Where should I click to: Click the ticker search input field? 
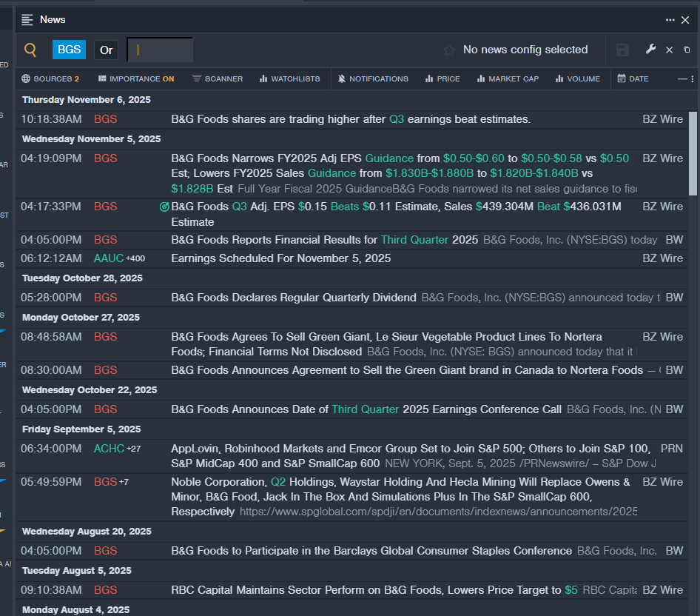click(160, 50)
